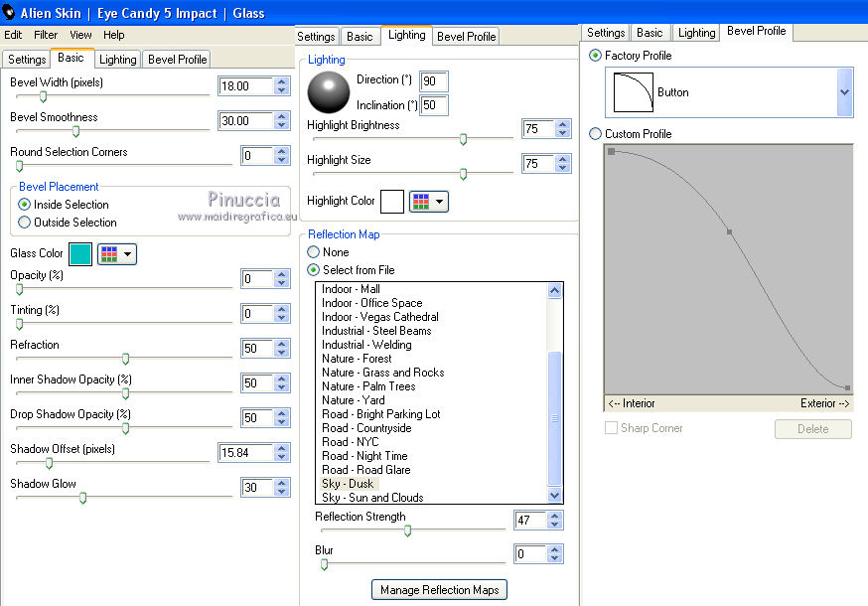Expand the Glass Color dropdown arrow
Screen dimensions: 868x606
[x=128, y=254]
